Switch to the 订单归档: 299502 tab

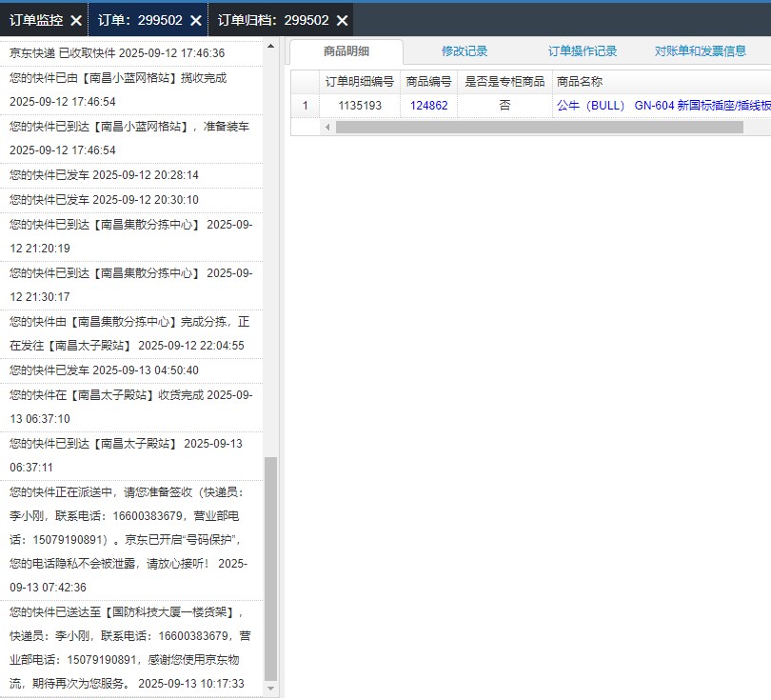pos(273,20)
